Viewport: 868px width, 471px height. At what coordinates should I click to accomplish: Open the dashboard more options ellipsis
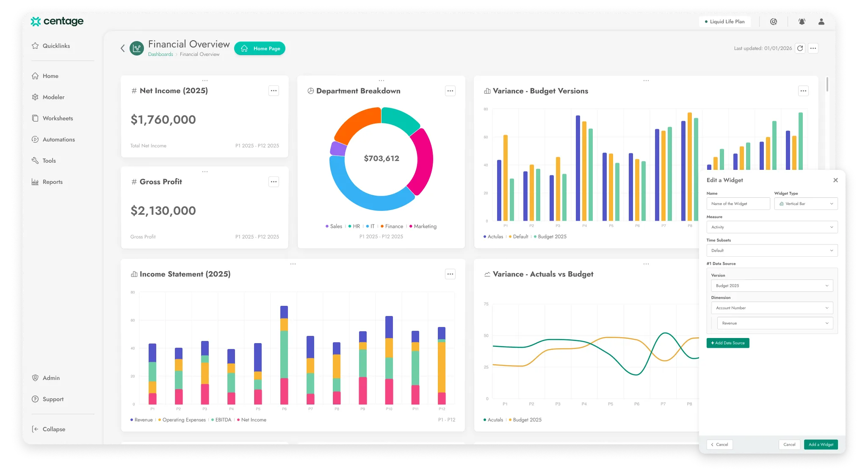(x=813, y=48)
